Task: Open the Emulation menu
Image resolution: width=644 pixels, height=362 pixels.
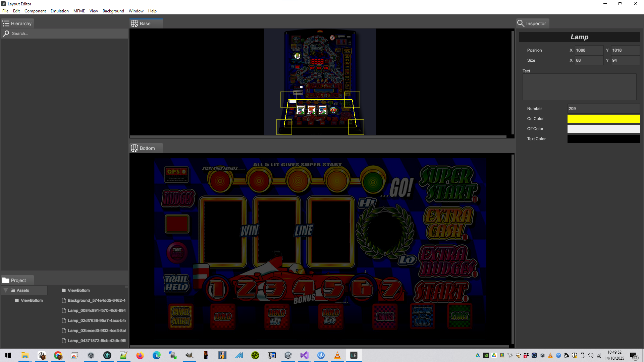Action: 59,11
